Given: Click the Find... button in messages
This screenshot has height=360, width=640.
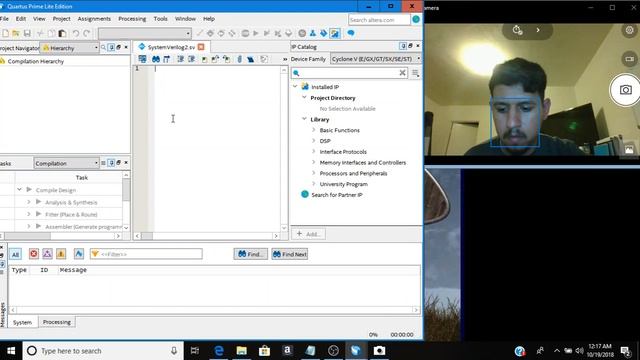Looking at the screenshot, I should (251, 254).
